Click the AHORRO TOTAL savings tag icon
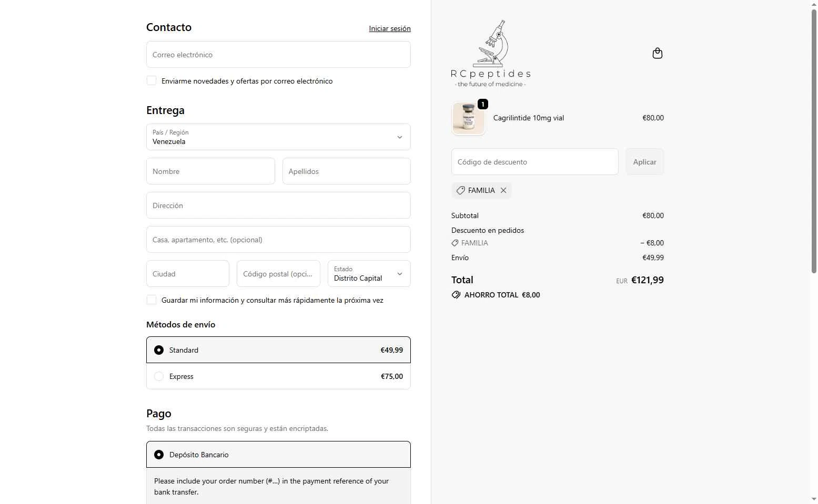818x504 pixels. (456, 295)
